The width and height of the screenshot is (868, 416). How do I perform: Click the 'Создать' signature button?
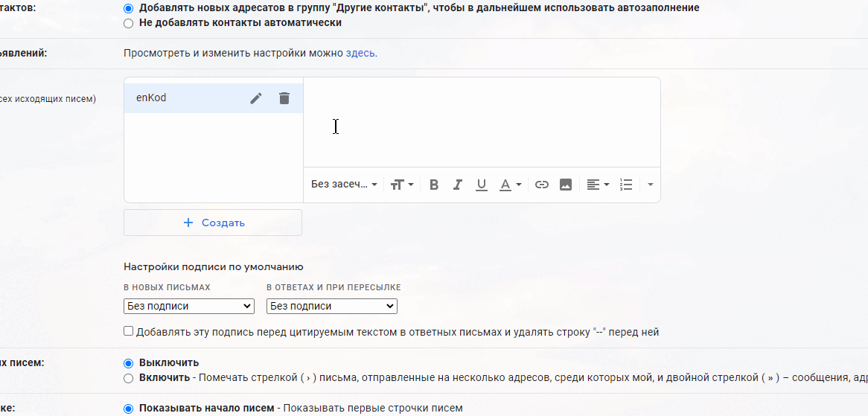point(213,223)
